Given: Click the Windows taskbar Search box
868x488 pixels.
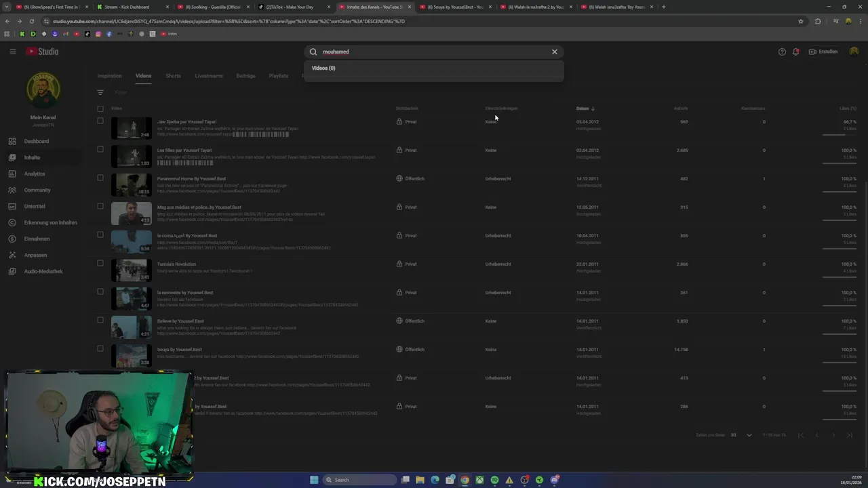Looking at the screenshot, I should (x=358, y=480).
